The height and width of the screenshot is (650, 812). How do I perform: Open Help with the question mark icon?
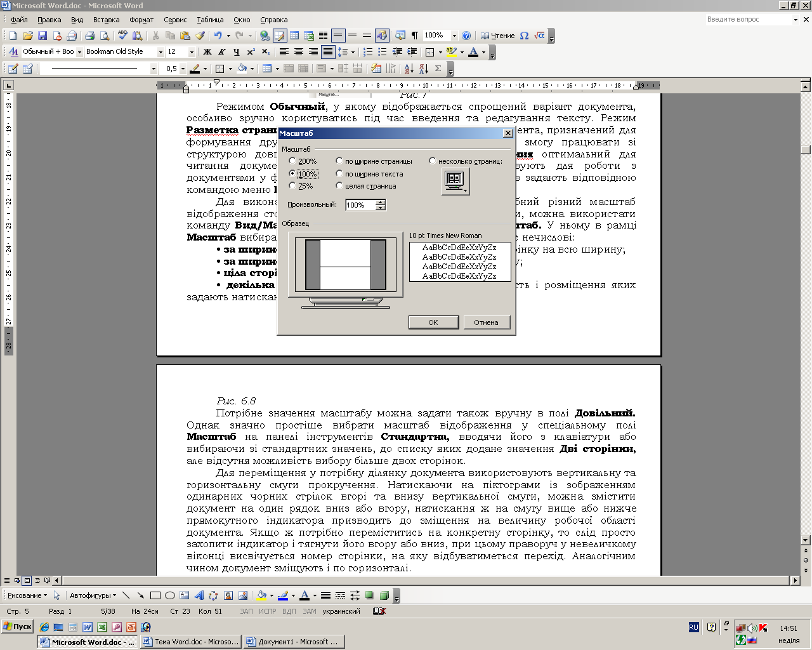point(466,36)
